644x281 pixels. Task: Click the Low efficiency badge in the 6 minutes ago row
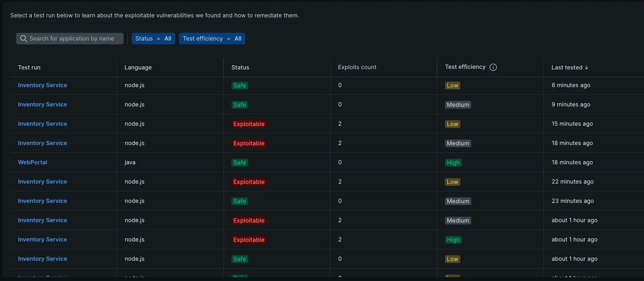[452, 86]
